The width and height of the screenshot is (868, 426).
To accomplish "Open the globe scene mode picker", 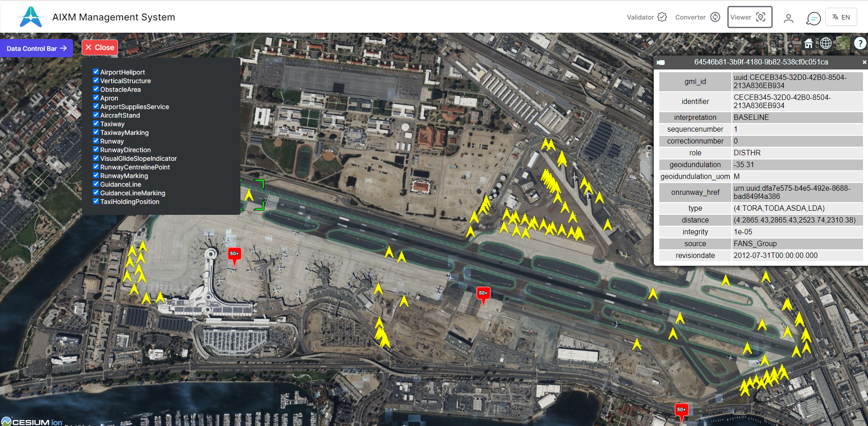I will [x=826, y=43].
